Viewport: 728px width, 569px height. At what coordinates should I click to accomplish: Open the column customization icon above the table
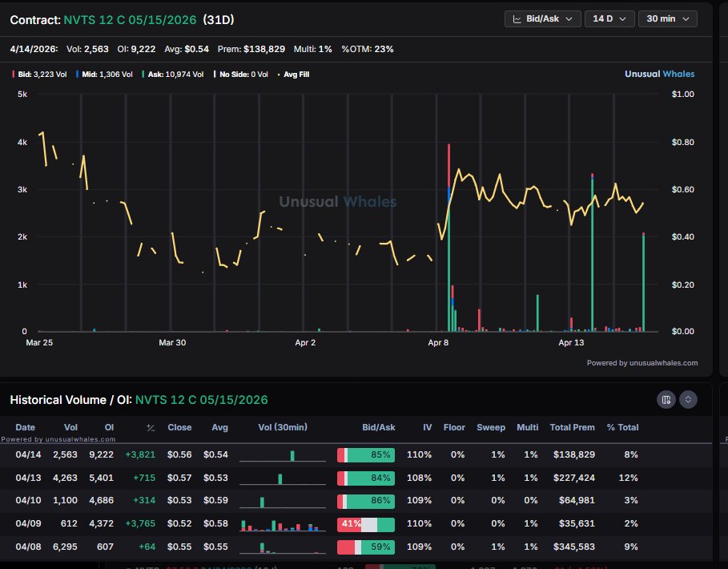pyautogui.click(x=666, y=399)
